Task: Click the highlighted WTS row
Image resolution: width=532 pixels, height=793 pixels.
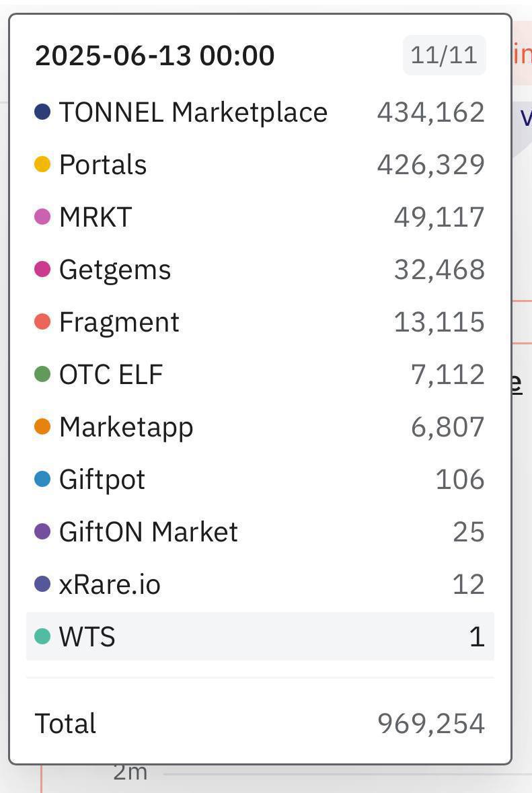Action: (x=260, y=636)
